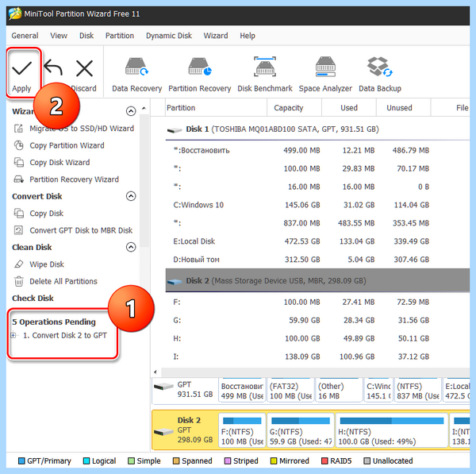
Task: Select the H:(NTFS) 100.0 GB block in disk map
Action: [x=392, y=430]
